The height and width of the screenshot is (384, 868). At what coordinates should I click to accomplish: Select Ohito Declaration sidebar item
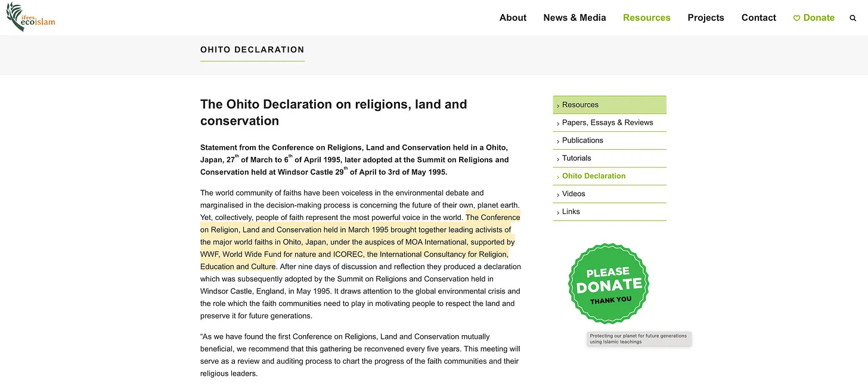click(x=609, y=176)
